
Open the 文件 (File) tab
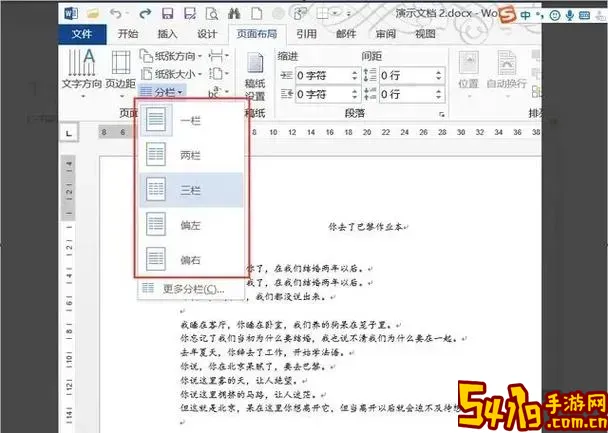point(82,34)
